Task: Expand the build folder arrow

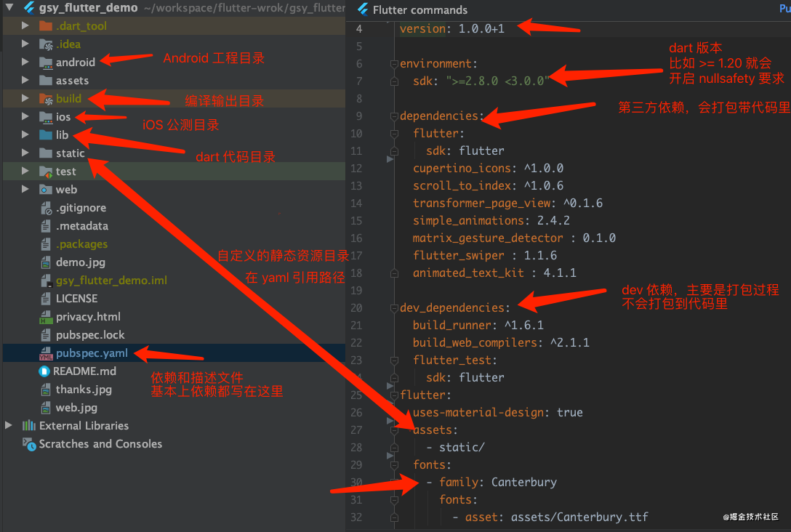Action: pos(25,98)
